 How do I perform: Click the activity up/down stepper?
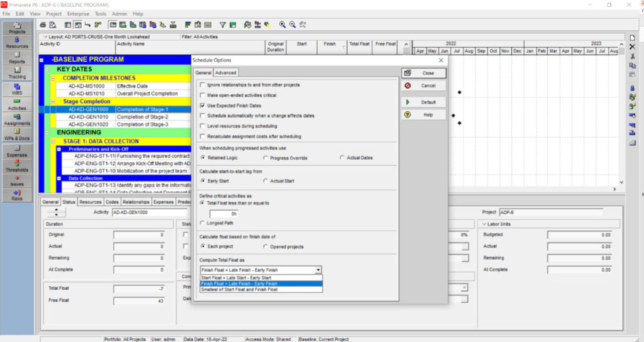tap(56, 212)
